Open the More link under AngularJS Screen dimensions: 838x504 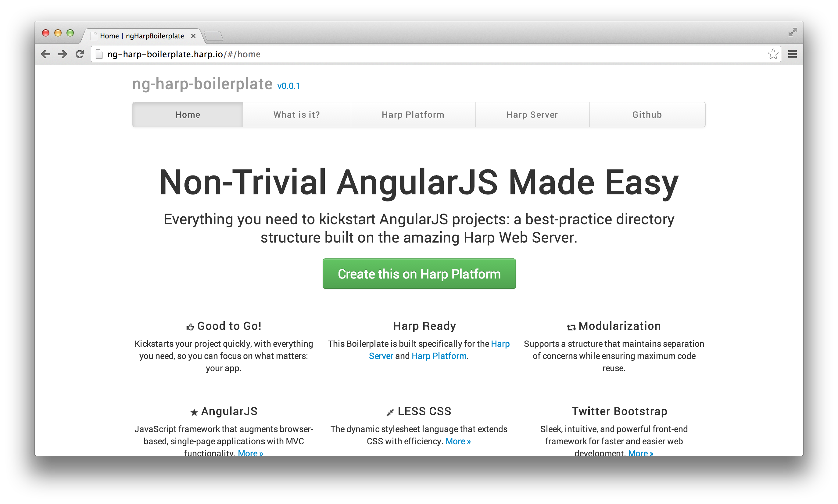(250, 453)
